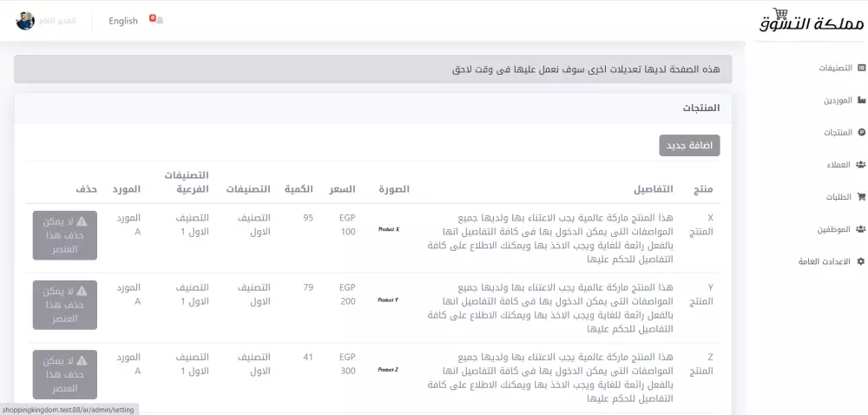Click the Y المنتج product name cell
This screenshot has width=868, height=415.
700,294
